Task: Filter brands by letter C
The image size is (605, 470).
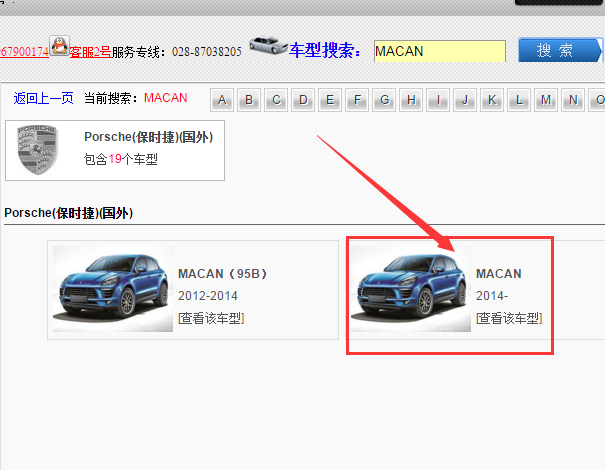Action: coord(276,100)
